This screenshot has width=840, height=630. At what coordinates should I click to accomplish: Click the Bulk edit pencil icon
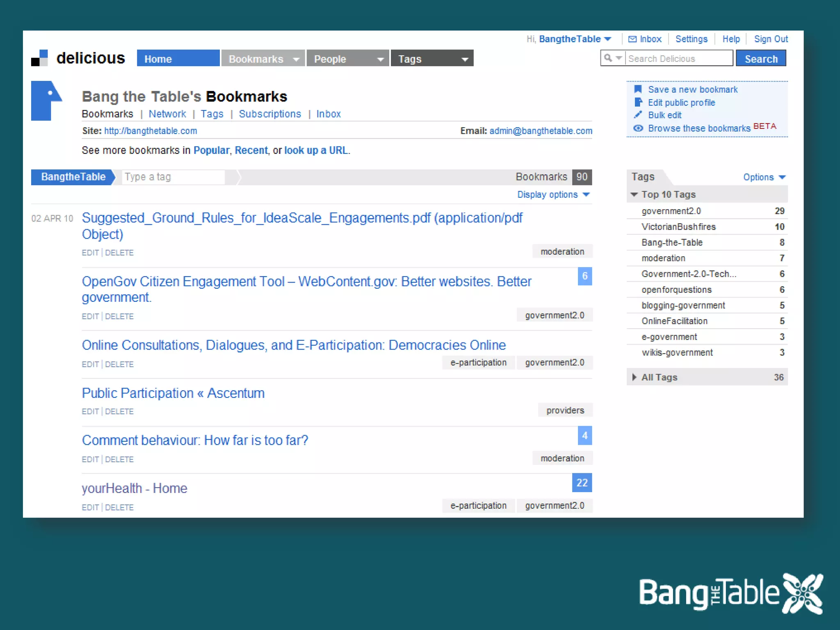(638, 115)
